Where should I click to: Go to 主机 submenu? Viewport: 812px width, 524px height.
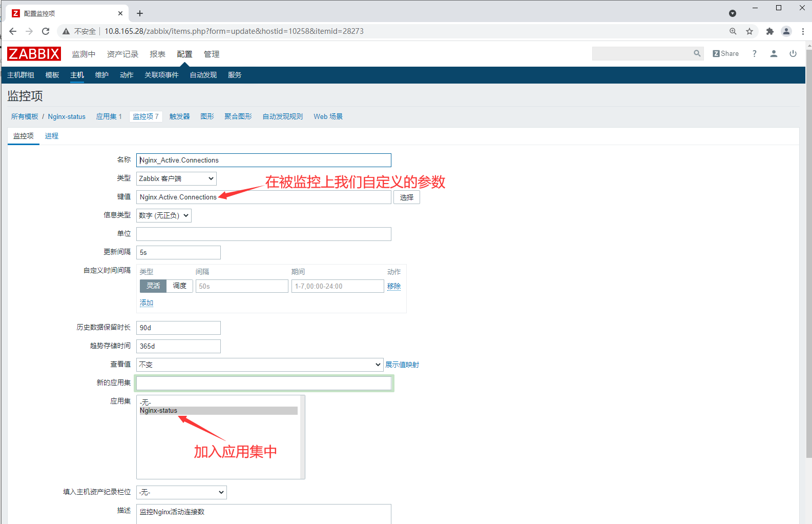pos(77,75)
